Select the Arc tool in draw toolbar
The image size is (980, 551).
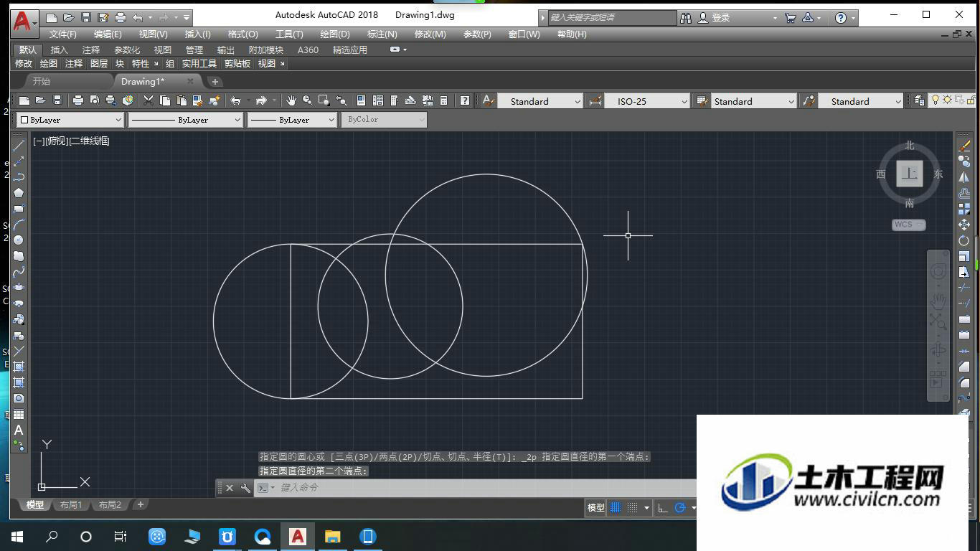[19, 224]
